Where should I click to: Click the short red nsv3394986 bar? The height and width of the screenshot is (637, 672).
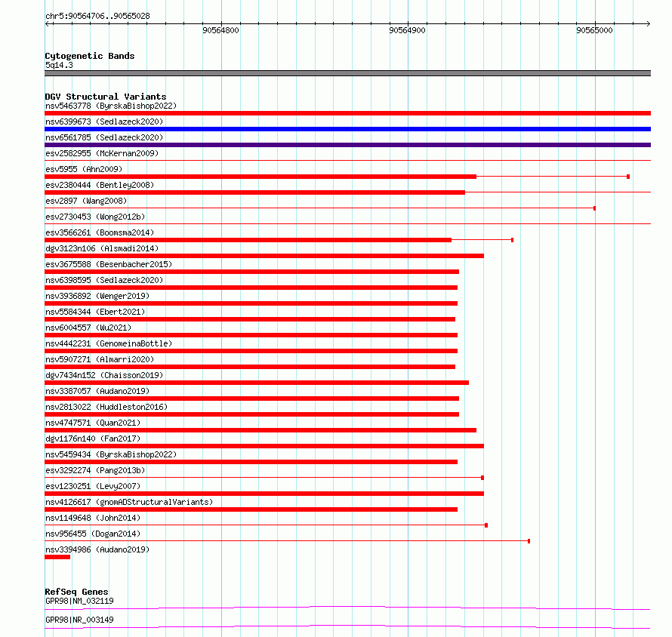tap(57, 557)
